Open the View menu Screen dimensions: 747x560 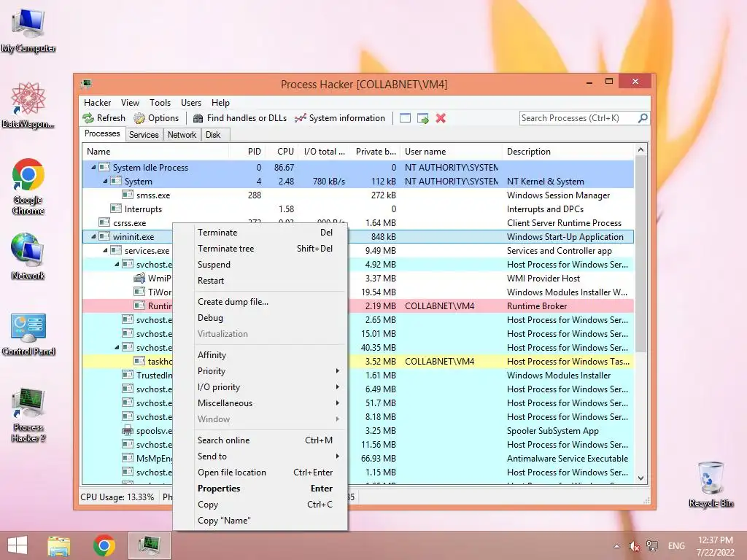coord(130,102)
